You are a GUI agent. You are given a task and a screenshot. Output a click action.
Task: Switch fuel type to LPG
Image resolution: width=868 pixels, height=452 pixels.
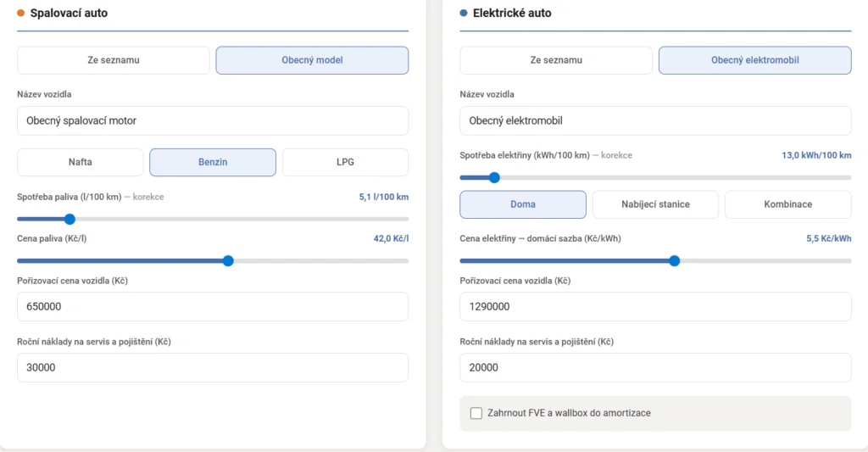(x=345, y=162)
